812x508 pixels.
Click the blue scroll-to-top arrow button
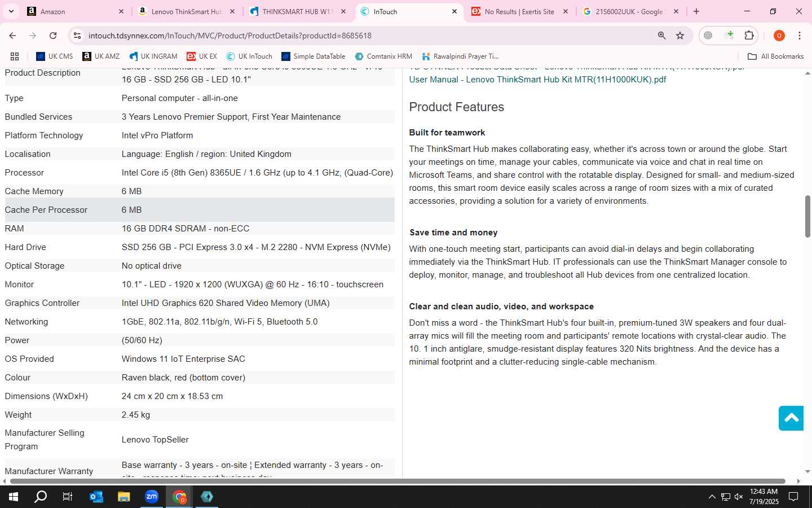click(x=791, y=418)
